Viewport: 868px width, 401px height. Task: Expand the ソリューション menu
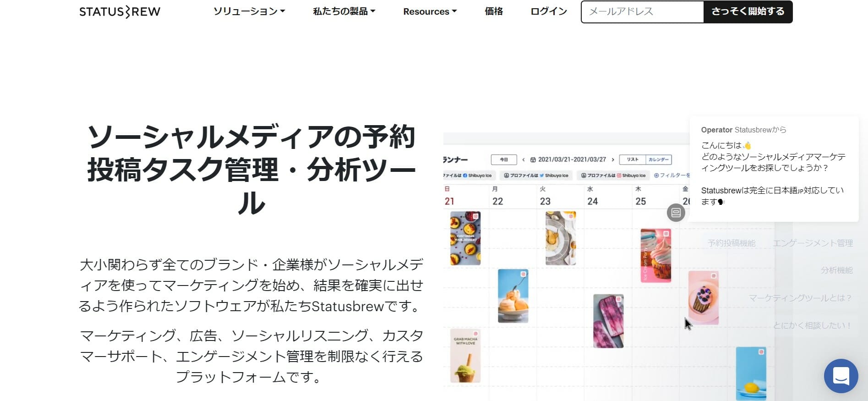coord(249,11)
